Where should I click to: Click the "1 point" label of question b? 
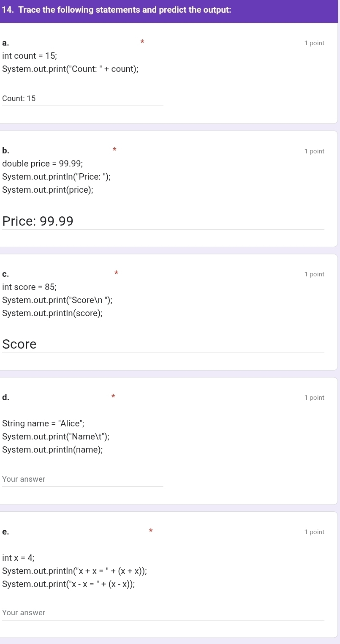click(314, 151)
